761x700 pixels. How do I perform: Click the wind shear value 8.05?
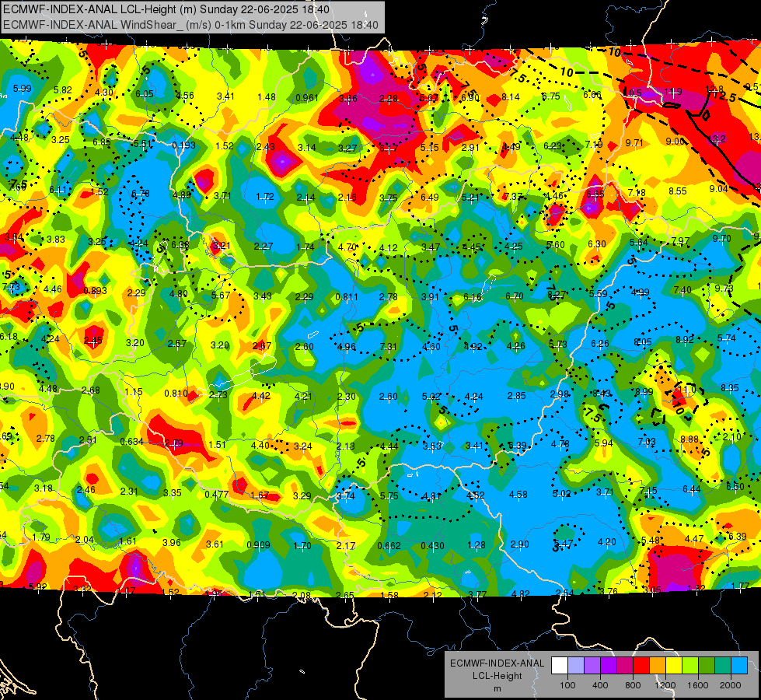[643, 342]
